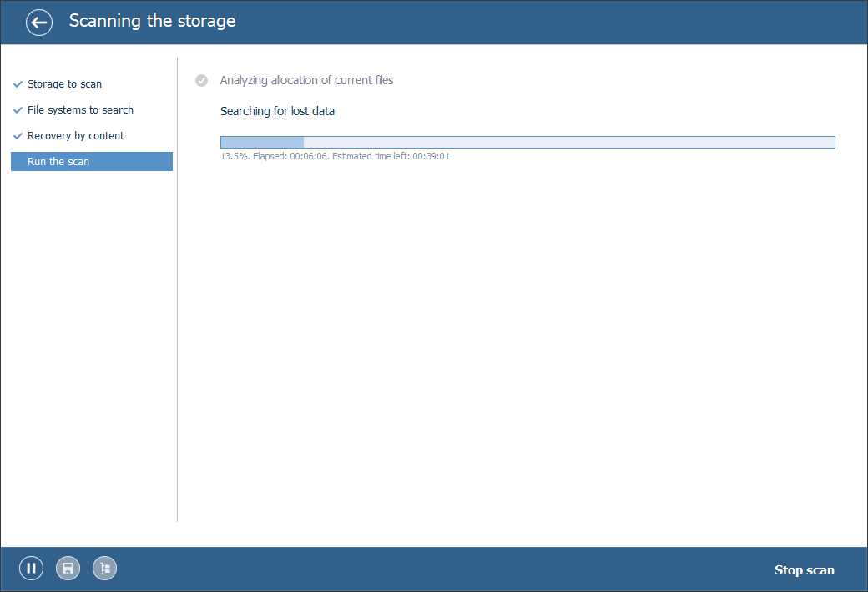This screenshot has height=592, width=868.
Task: Save scan progress with floppy disk icon
Action: pyautogui.click(x=68, y=568)
